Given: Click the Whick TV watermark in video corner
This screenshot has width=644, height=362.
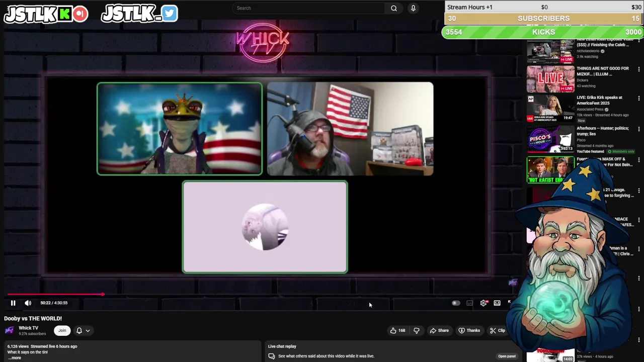Looking at the screenshot, I should pyautogui.click(x=513, y=283).
